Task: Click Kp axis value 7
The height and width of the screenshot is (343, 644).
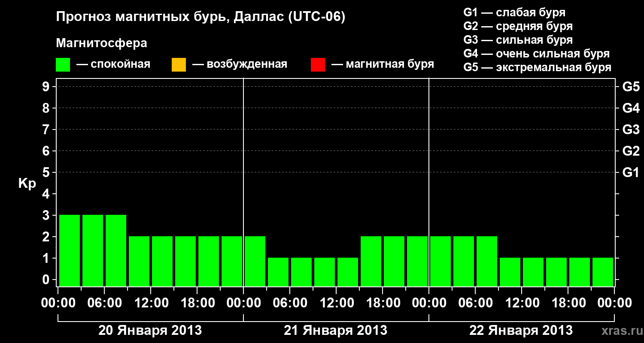Action: (x=46, y=129)
